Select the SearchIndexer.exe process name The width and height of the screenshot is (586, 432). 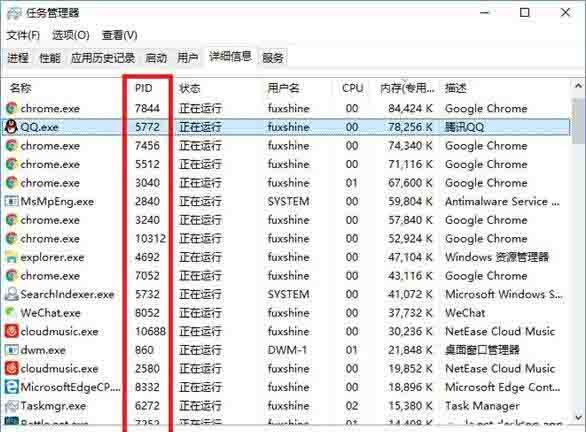(67, 294)
